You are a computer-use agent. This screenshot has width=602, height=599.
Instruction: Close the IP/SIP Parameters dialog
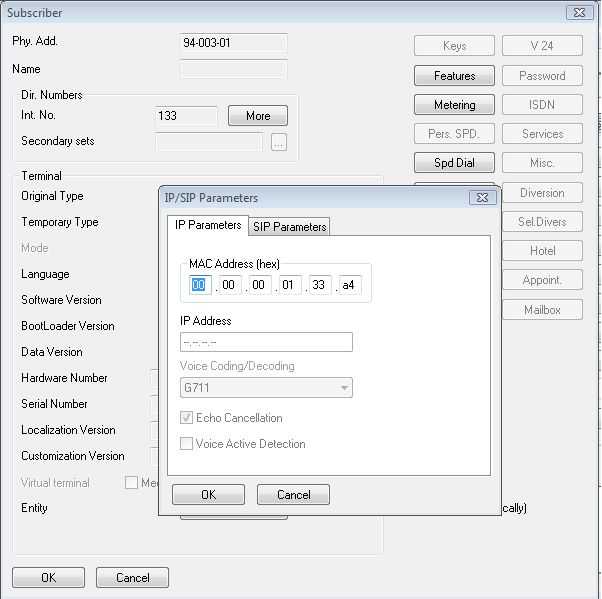pos(481,198)
